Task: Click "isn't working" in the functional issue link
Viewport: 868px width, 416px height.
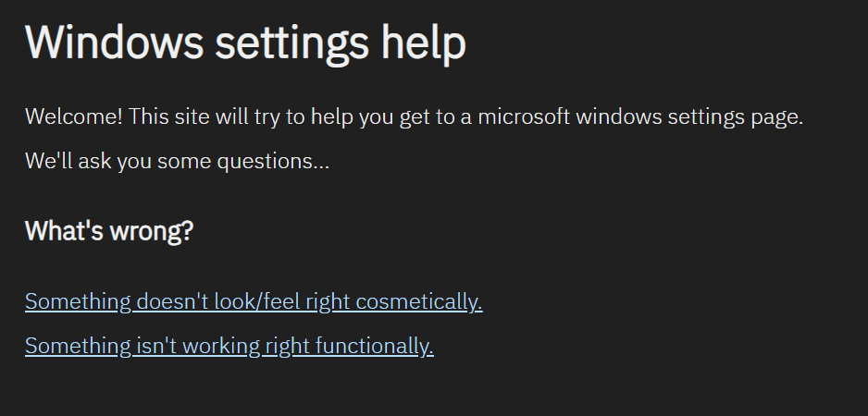Action: tap(198, 346)
